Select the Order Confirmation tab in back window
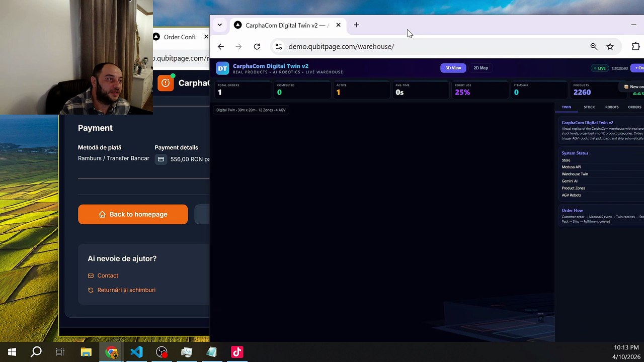644x362 pixels. [180, 37]
